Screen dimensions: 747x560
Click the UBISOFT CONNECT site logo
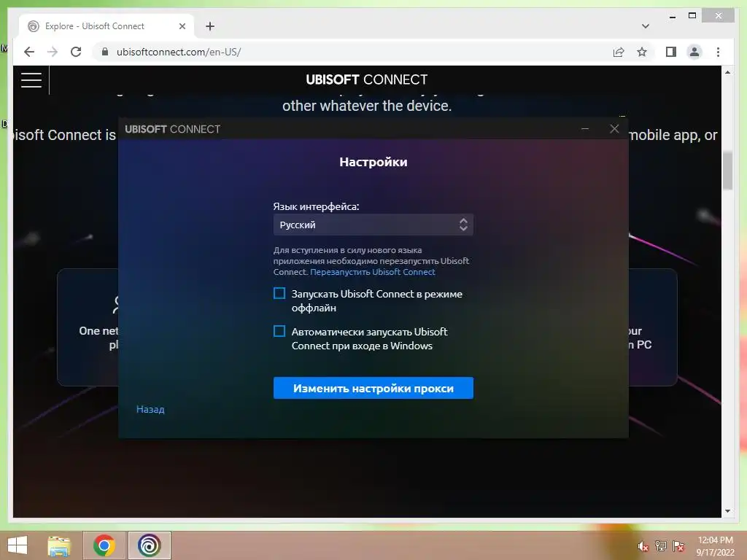coord(367,79)
